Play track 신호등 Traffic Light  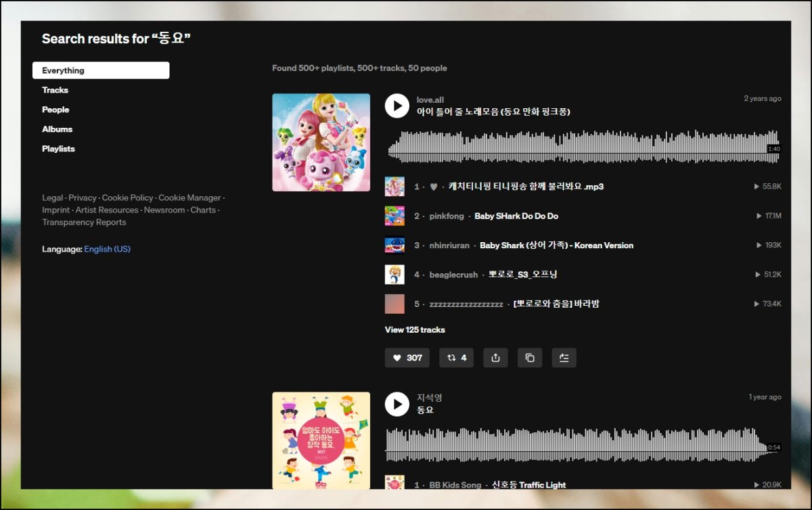529,485
